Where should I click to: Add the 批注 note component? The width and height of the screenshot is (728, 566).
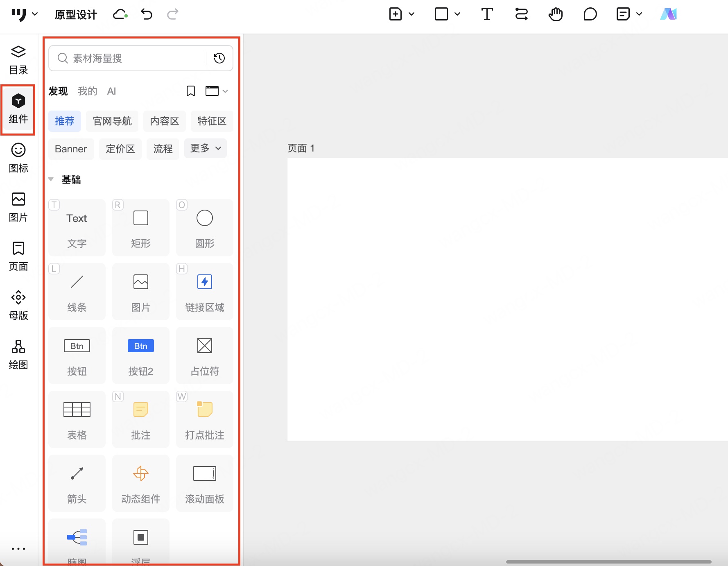click(141, 419)
